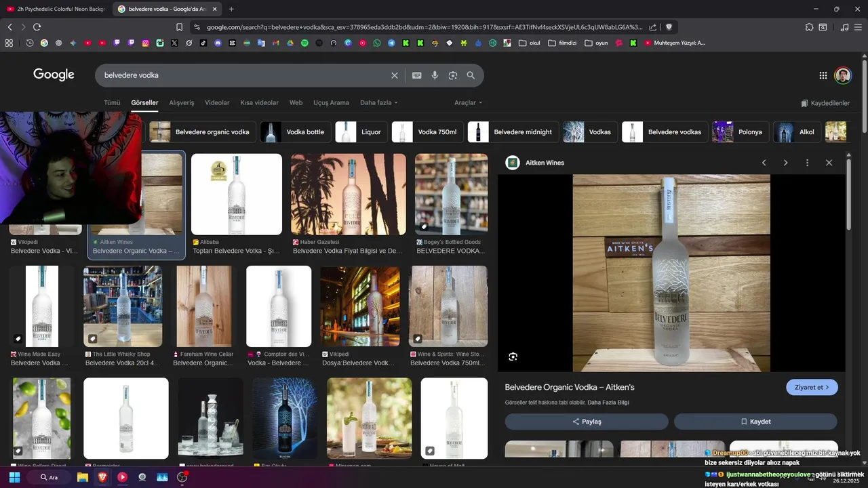Click in the "belvedere vodka" search field

(244, 75)
